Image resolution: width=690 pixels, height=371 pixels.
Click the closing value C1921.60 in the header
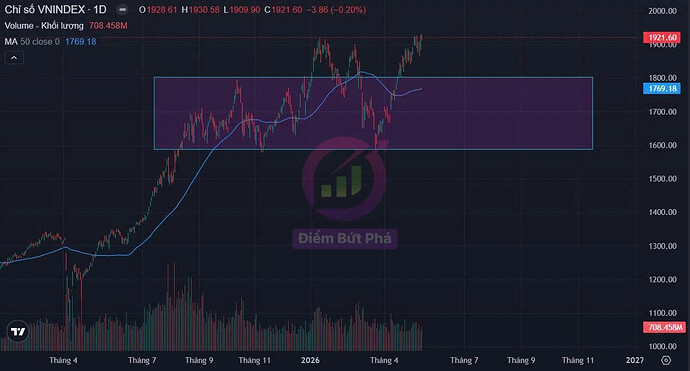coord(283,10)
